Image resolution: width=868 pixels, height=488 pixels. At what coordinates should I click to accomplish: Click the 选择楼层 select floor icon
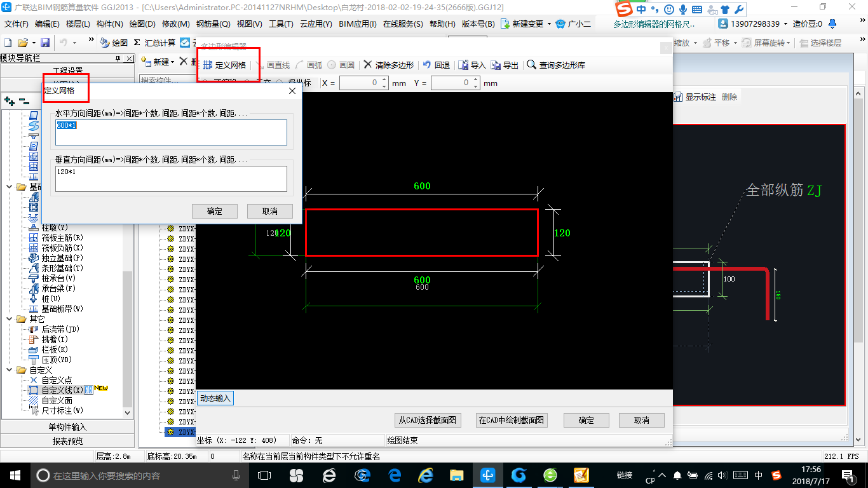pos(804,43)
